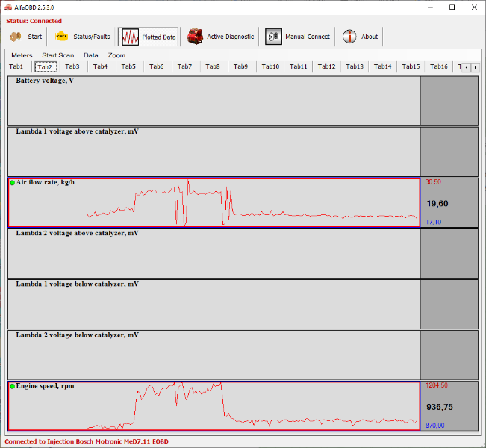The image size is (486, 448).
Task: Open the Meters menu
Action: pyautogui.click(x=22, y=55)
